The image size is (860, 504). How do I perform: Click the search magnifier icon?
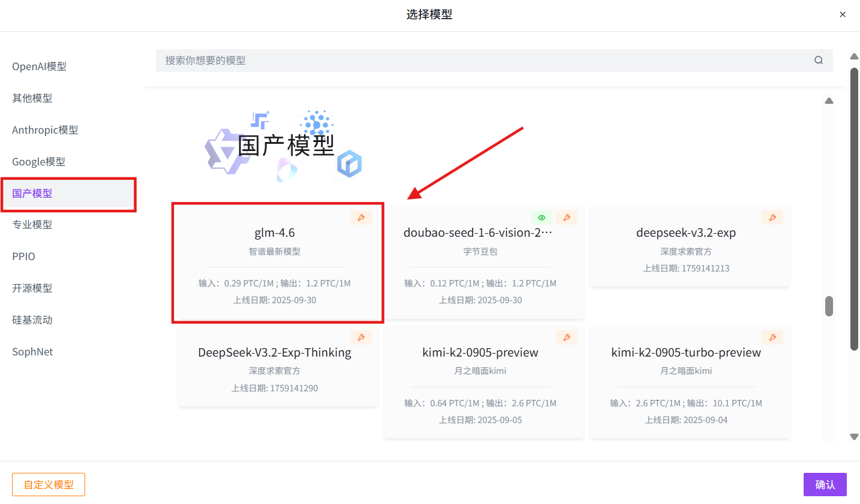(x=818, y=61)
